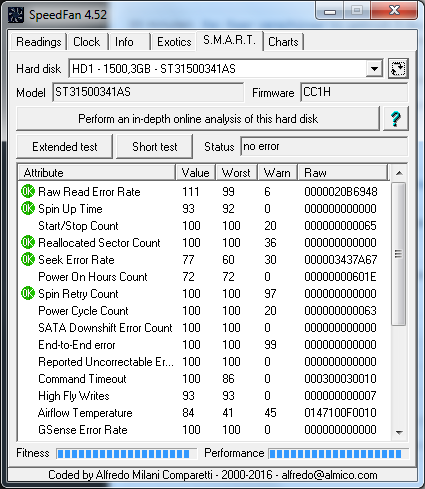Click OK icon beside Spin Up Time

(x=28, y=208)
